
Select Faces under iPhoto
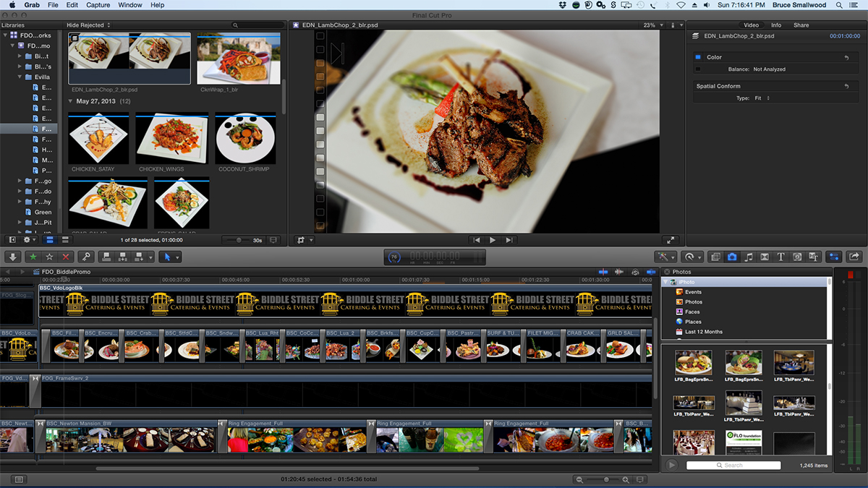[692, 312]
